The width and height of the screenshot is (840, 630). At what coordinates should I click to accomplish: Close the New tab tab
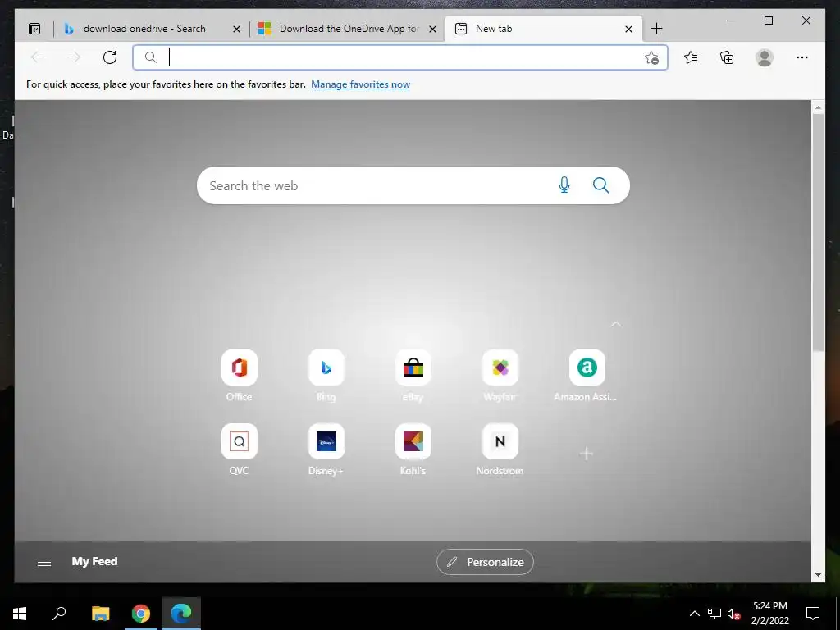pyautogui.click(x=629, y=29)
